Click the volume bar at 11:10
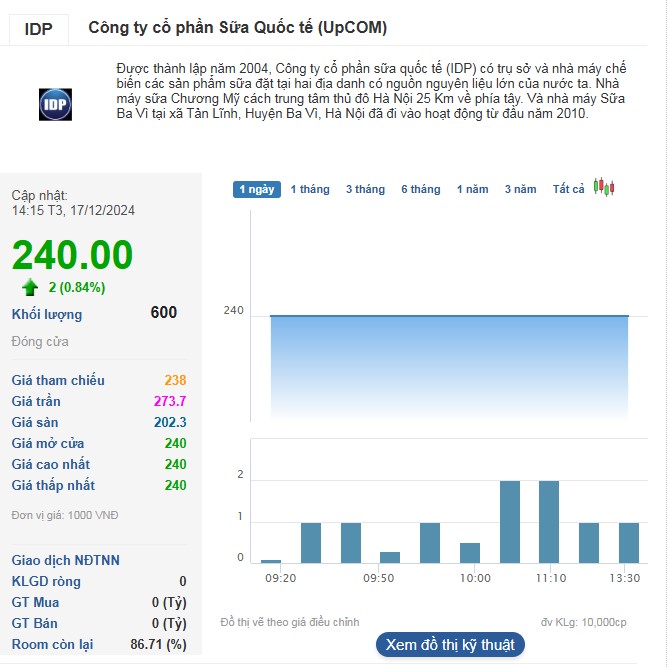Viewport: 669px width, 667px height. [x=549, y=522]
